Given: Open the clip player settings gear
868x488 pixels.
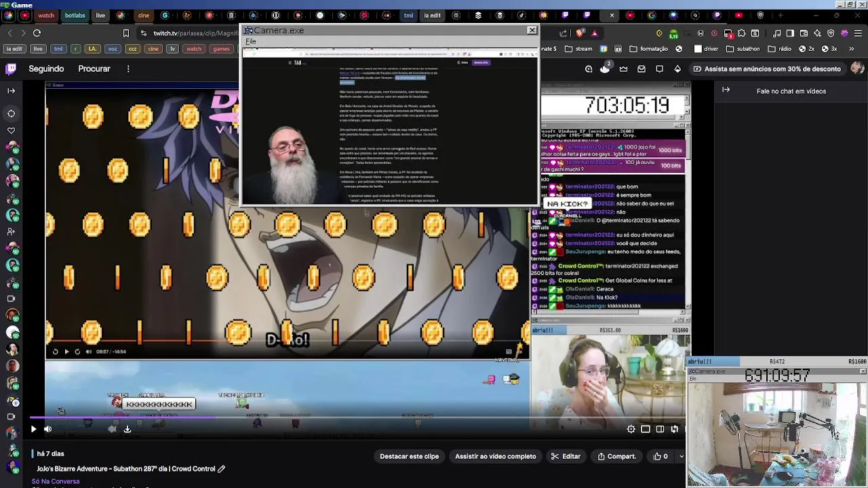Looking at the screenshot, I should click(631, 429).
